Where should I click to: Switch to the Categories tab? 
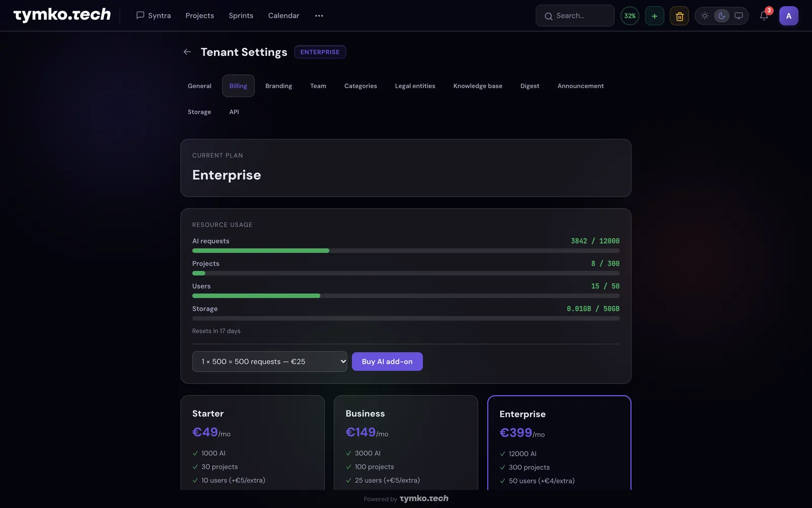(x=360, y=86)
